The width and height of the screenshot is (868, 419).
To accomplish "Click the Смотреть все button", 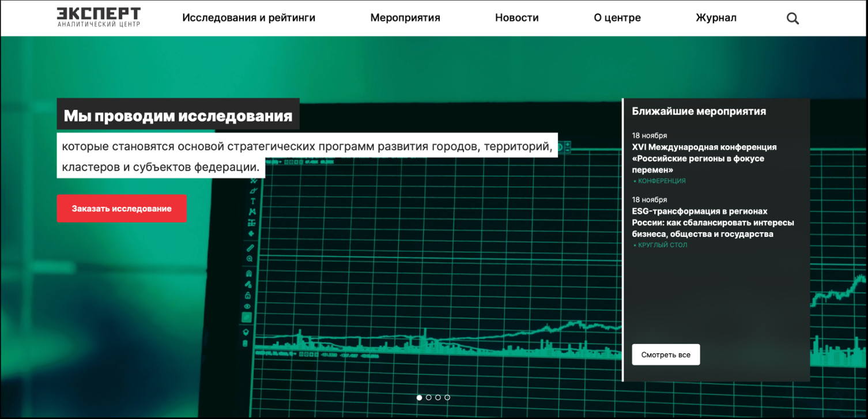I will 666,354.
